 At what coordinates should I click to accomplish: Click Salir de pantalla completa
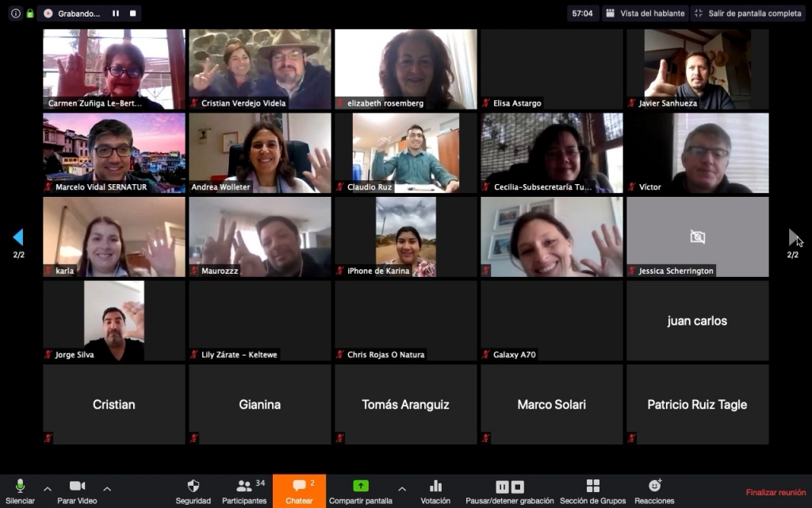click(748, 13)
